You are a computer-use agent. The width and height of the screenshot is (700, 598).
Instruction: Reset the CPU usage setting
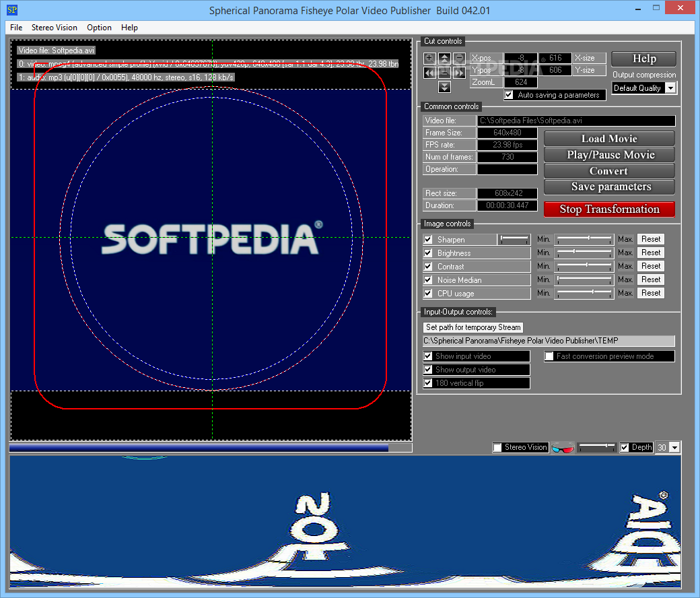pos(650,292)
